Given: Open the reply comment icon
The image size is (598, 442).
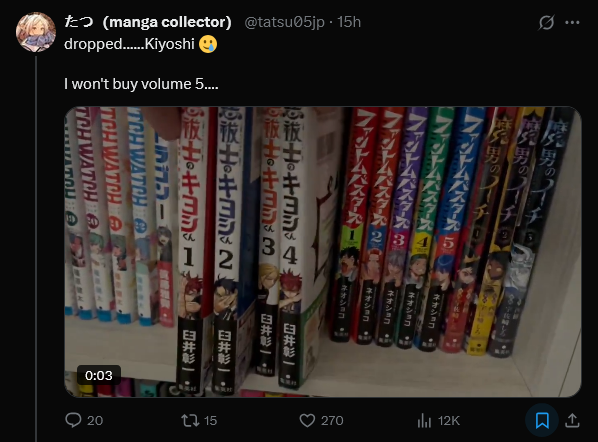Looking at the screenshot, I should (x=73, y=420).
